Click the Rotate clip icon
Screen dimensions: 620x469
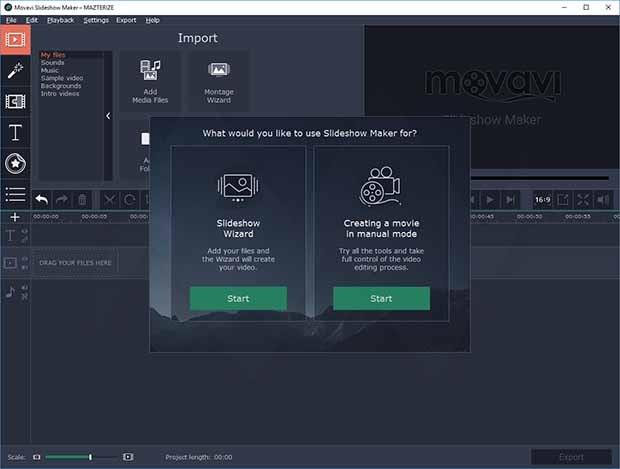129,200
